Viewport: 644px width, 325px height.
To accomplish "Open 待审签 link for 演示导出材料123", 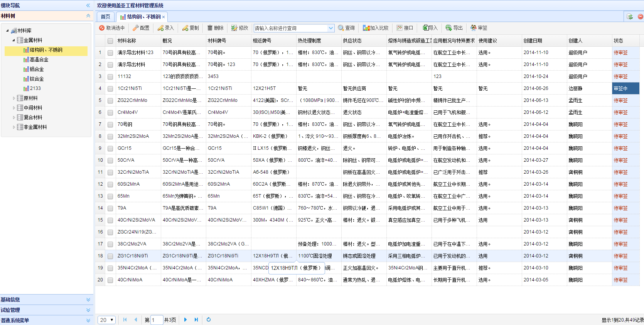I will click(620, 52).
